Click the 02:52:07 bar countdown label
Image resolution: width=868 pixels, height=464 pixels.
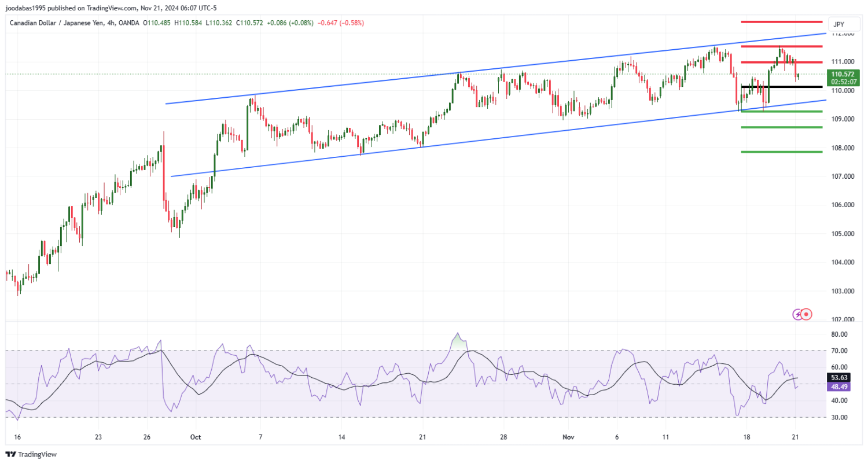tap(843, 82)
